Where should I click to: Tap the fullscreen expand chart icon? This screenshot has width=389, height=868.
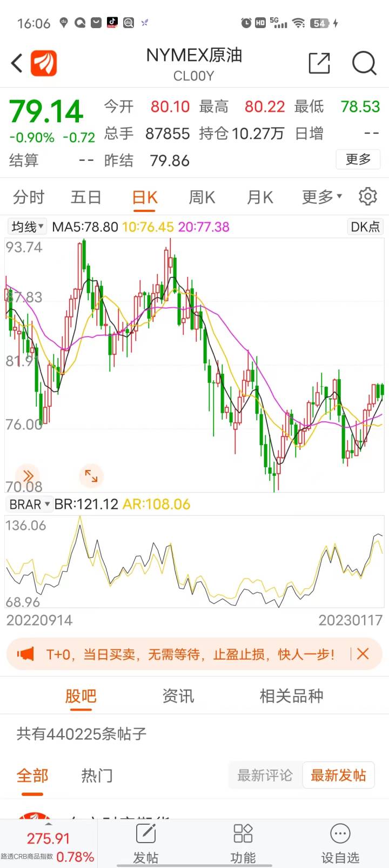[91, 476]
